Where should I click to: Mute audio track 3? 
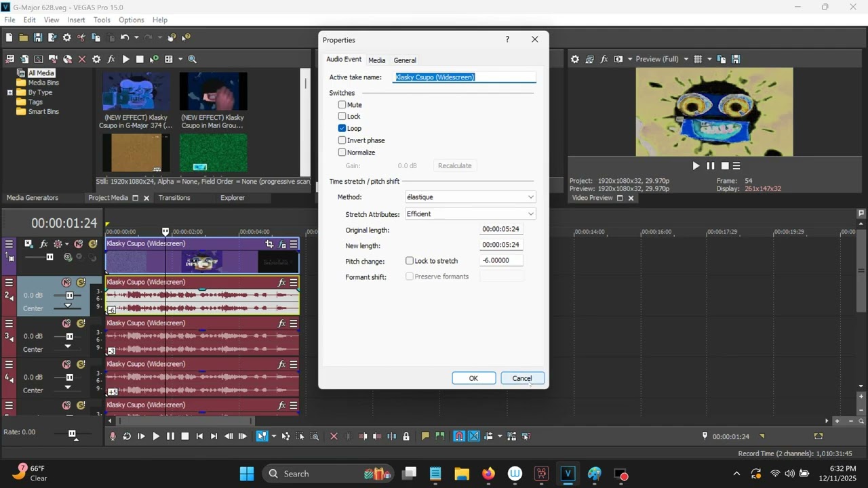pyautogui.click(x=66, y=323)
